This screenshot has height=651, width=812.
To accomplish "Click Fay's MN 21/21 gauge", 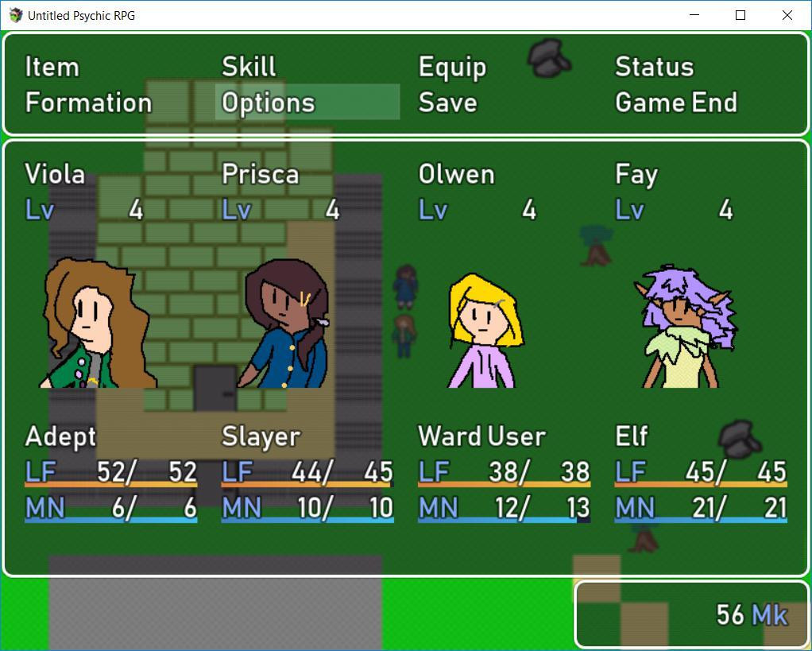I will click(x=701, y=509).
